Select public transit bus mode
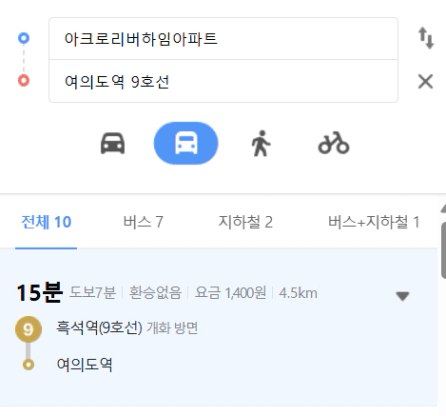The height and width of the screenshot is (416, 446). coord(186,143)
